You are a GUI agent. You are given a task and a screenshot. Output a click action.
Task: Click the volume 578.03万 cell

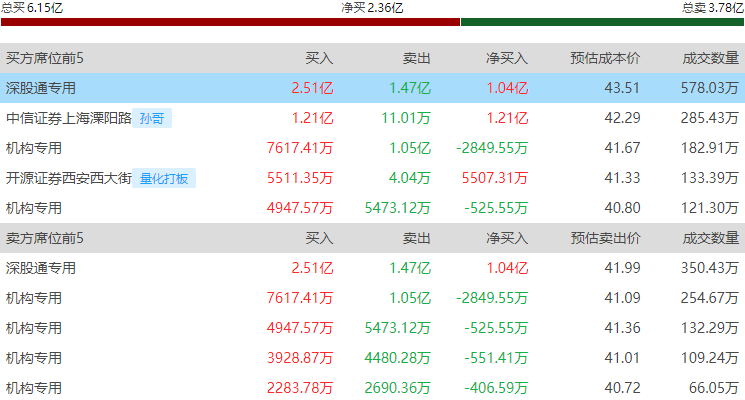[710, 88]
